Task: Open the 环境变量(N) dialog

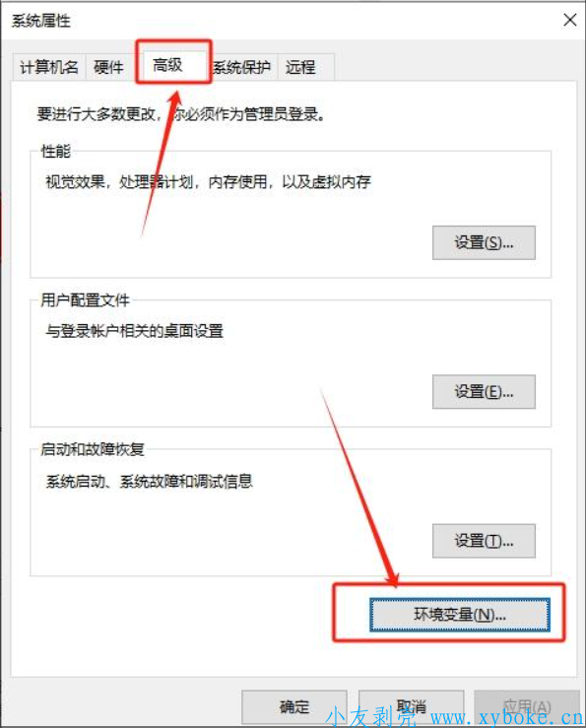Action: click(460, 615)
